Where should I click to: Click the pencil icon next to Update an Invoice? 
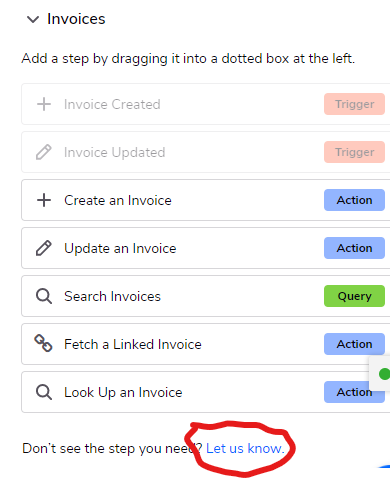[44, 248]
